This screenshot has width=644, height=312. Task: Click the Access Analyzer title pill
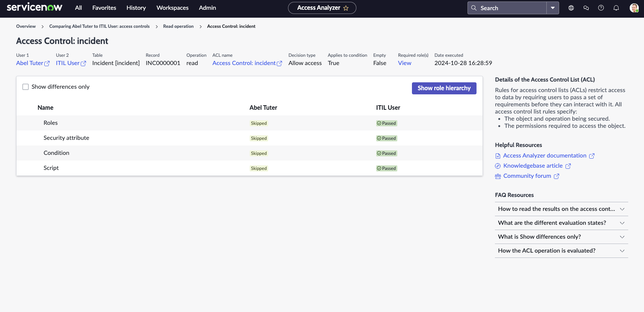click(x=322, y=8)
